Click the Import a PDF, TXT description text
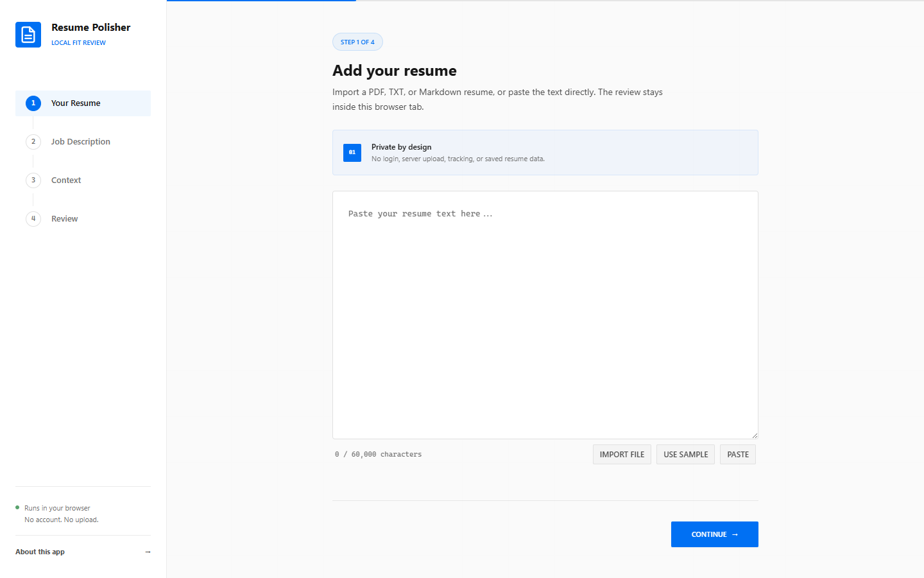 point(497,100)
